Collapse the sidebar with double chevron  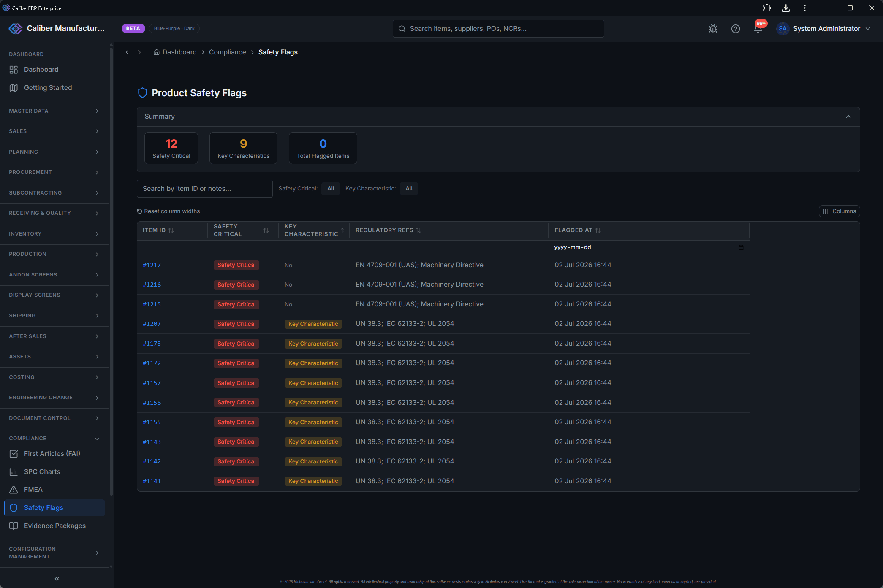point(57,579)
